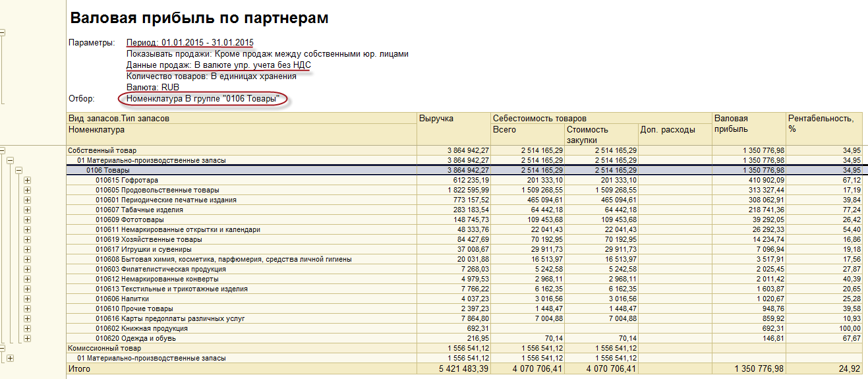The image size is (868, 379).
Task: Select the Итого row label
Action: pyautogui.click(x=79, y=368)
